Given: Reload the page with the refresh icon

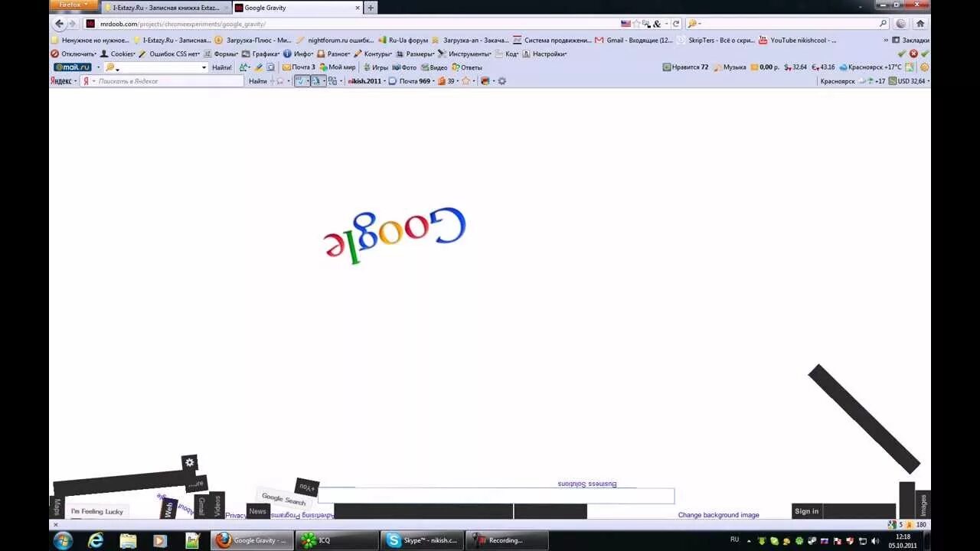Looking at the screenshot, I should pos(676,24).
